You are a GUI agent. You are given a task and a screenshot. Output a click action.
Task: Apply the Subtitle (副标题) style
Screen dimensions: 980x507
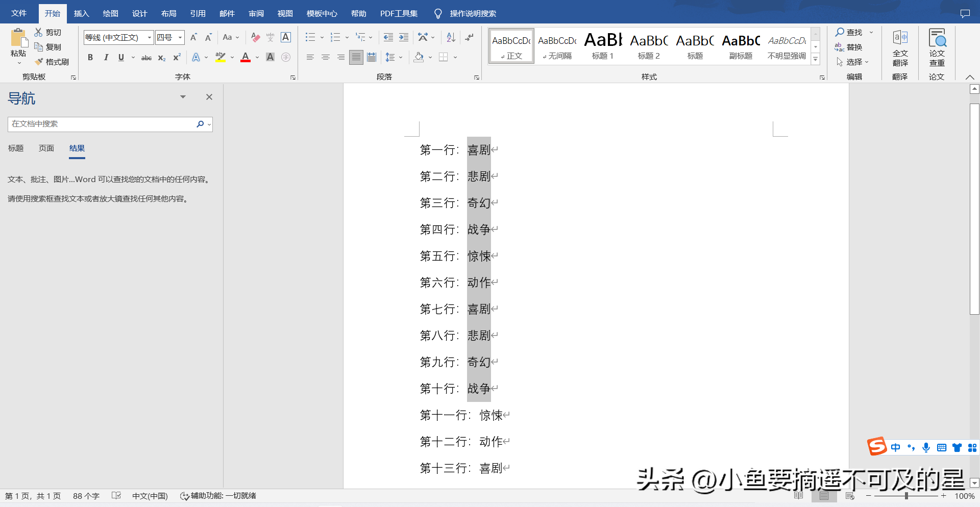[741, 46]
